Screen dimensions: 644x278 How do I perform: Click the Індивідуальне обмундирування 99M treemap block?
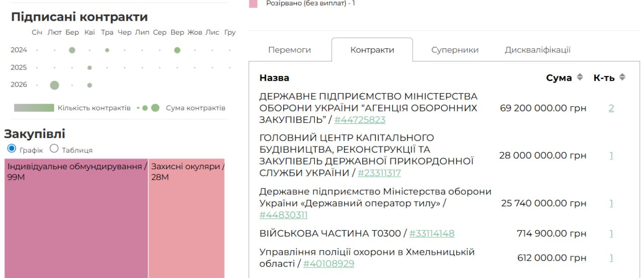pos(76,222)
